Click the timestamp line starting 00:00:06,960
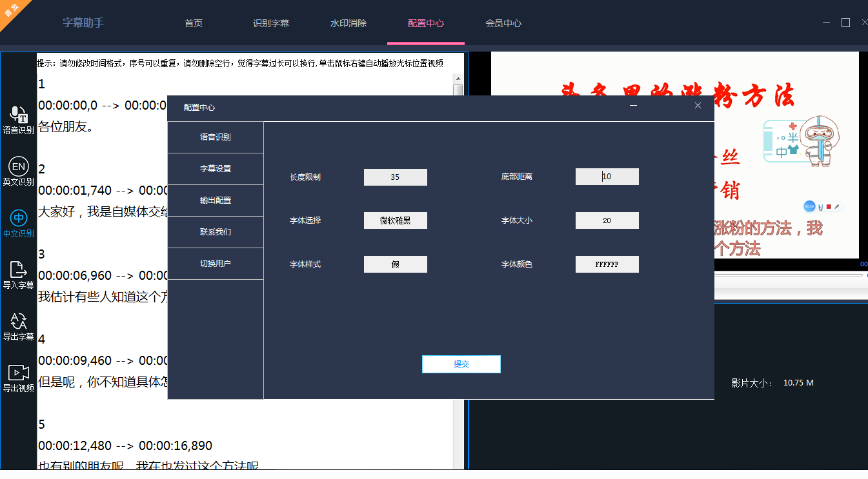868x479 pixels. pos(103,275)
